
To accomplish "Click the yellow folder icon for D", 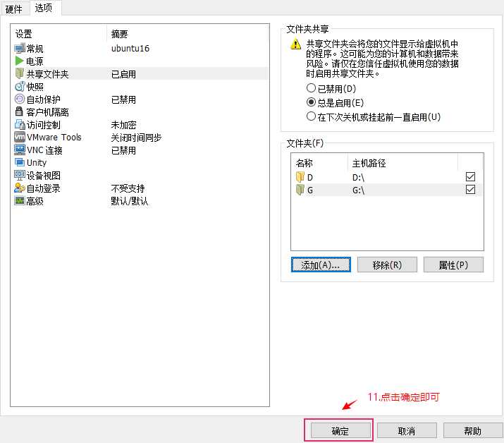I will 300,177.
